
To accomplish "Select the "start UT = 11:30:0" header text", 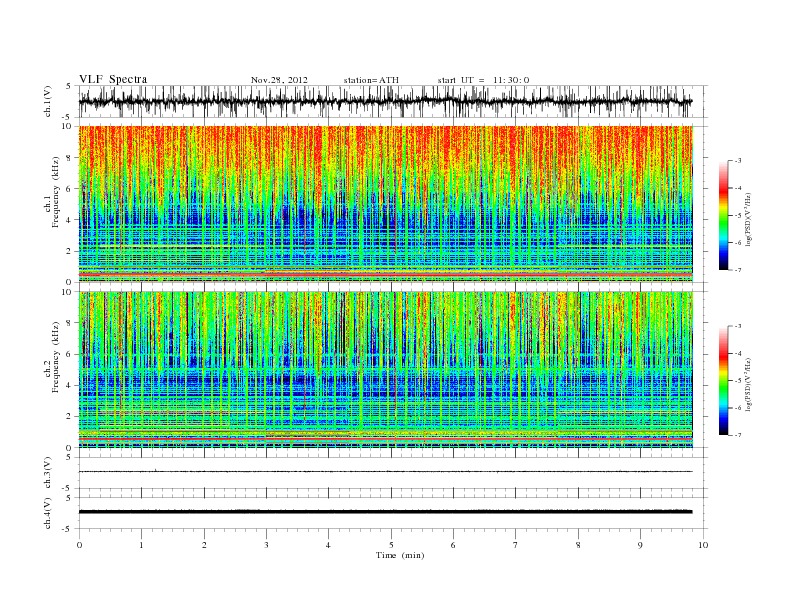I will click(x=483, y=80).
